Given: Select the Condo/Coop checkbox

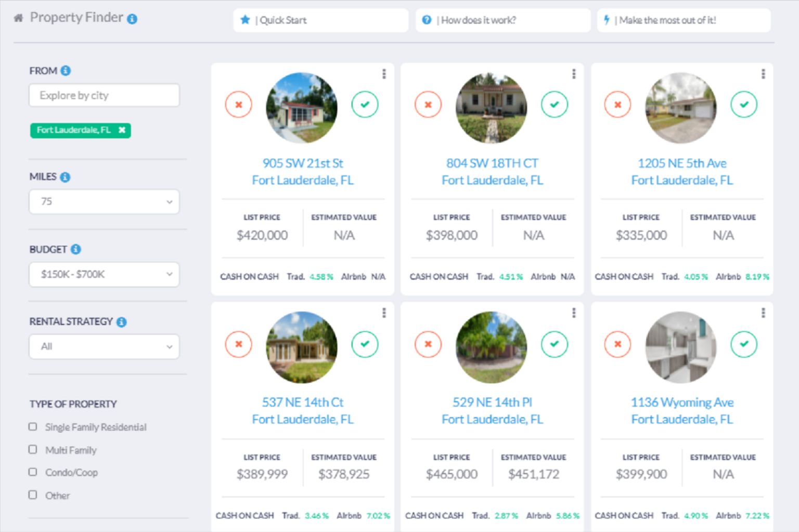Looking at the screenshot, I should coord(33,472).
